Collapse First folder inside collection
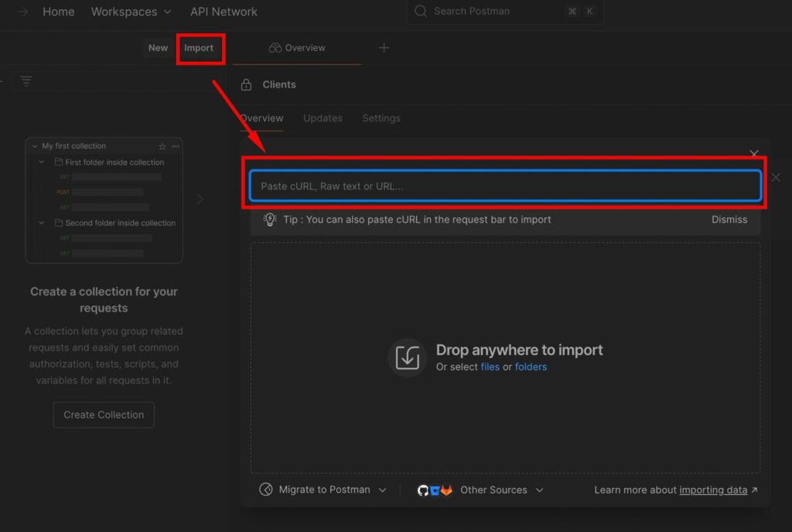The image size is (792, 532). 42,162
